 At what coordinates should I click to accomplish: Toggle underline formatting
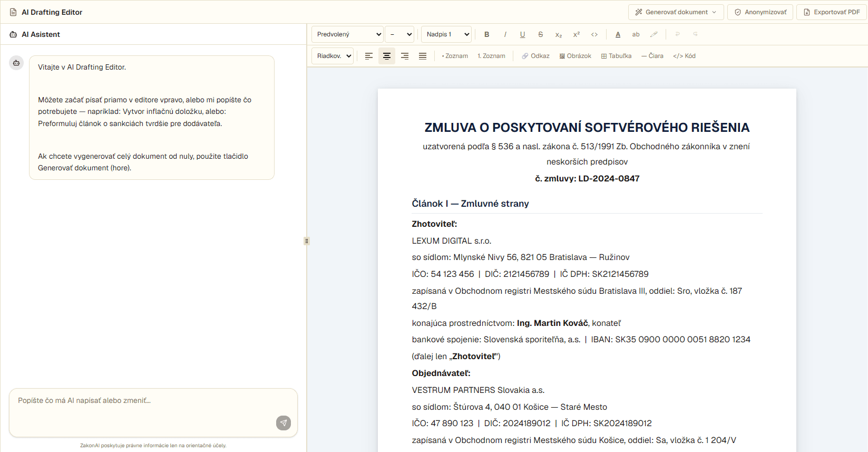(x=523, y=34)
